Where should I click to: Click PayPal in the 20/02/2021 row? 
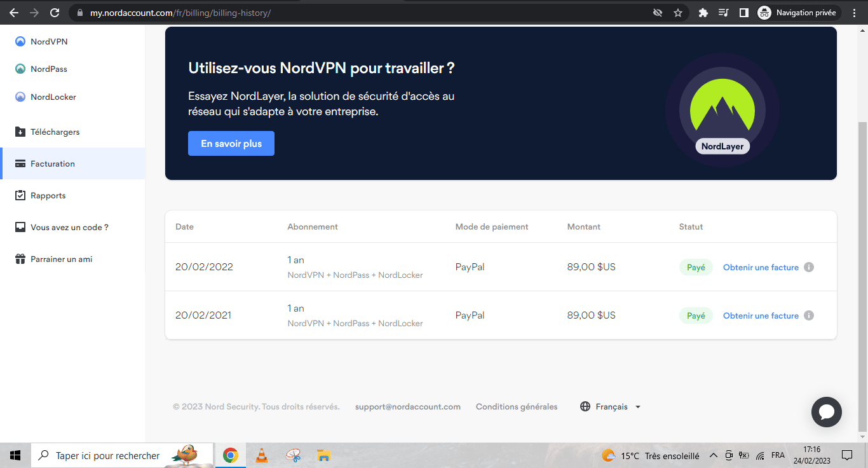[x=470, y=315]
